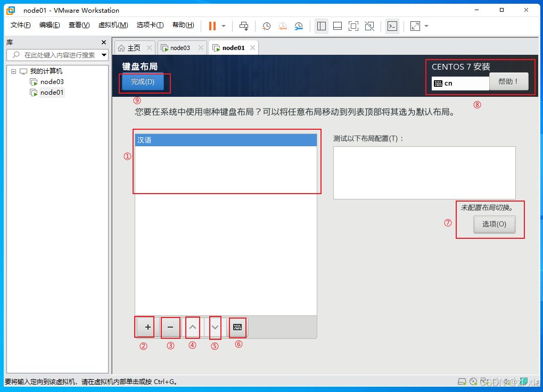Close the 库 library panel

pos(104,42)
